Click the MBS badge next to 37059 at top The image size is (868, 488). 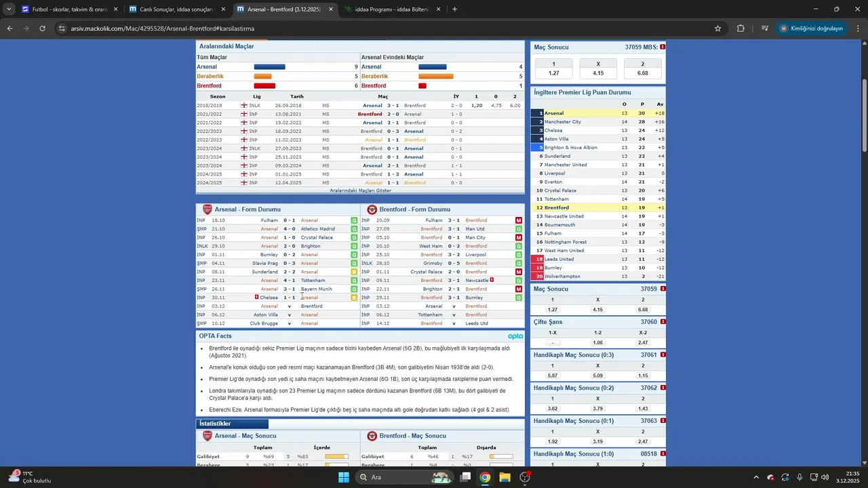(x=663, y=47)
